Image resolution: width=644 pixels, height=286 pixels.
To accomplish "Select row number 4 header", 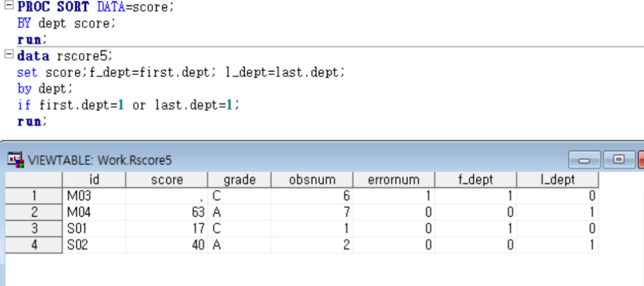I will click(x=34, y=245).
